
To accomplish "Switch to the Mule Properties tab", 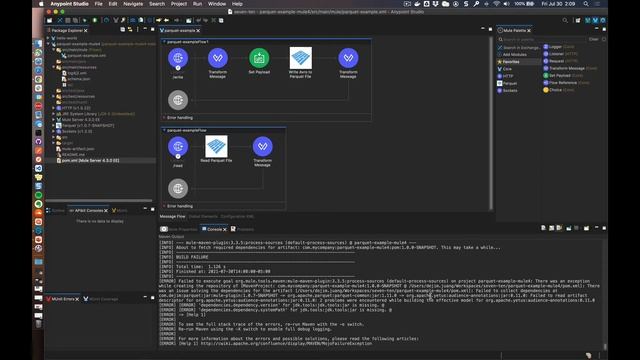I will coord(179,229).
